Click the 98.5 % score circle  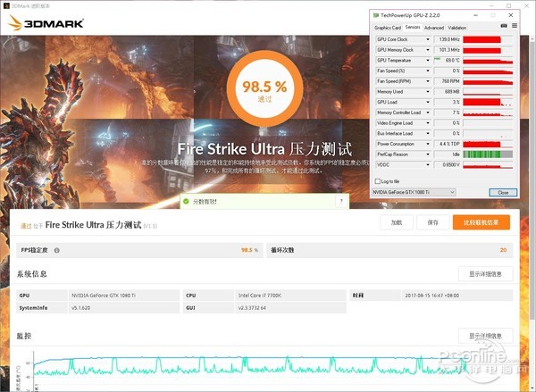pos(264,89)
